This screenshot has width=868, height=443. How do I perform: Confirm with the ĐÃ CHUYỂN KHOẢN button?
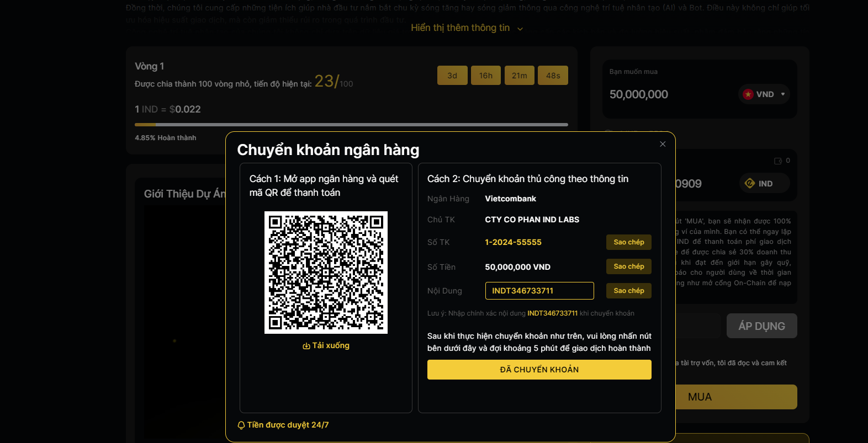click(539, 370)
